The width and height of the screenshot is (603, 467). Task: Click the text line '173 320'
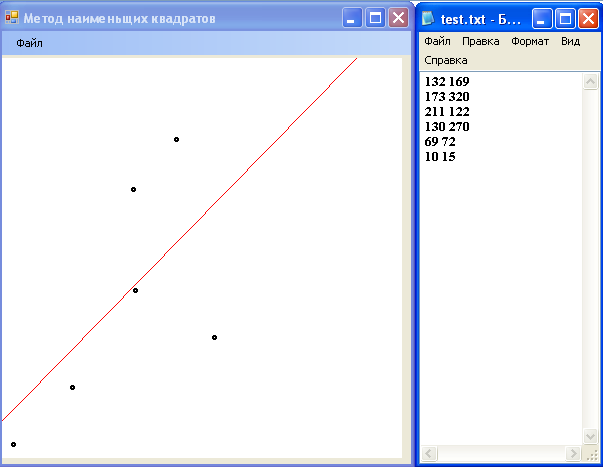447,97
